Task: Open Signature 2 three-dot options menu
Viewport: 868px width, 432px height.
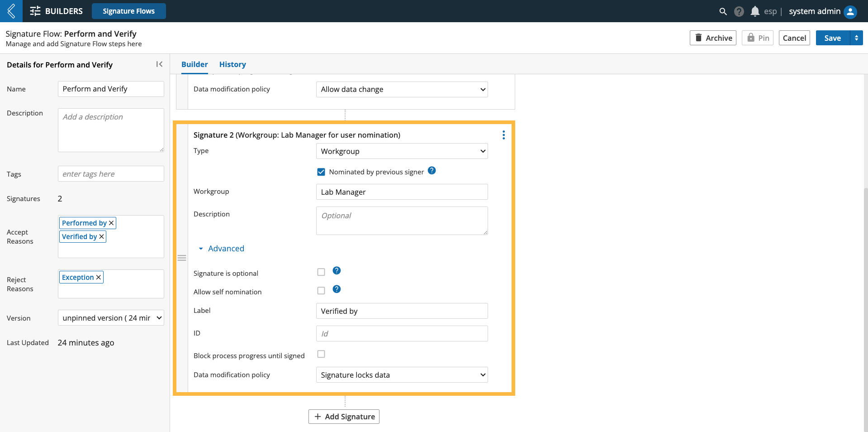Action: [503, 135]
